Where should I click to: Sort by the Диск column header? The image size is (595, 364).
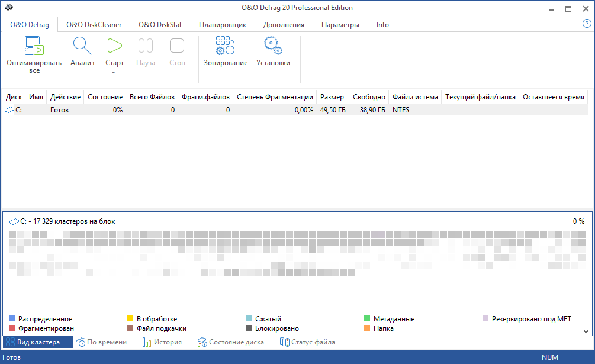click(x=14, y=97)
